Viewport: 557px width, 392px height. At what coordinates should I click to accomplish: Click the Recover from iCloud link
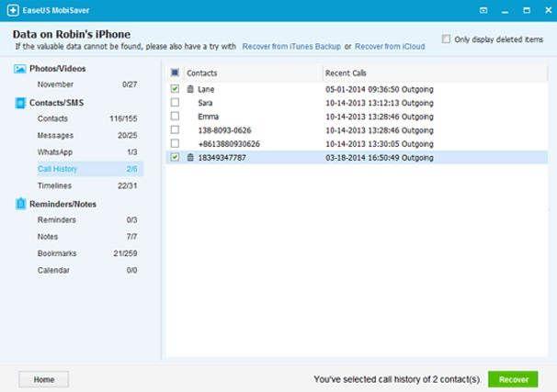390,46
